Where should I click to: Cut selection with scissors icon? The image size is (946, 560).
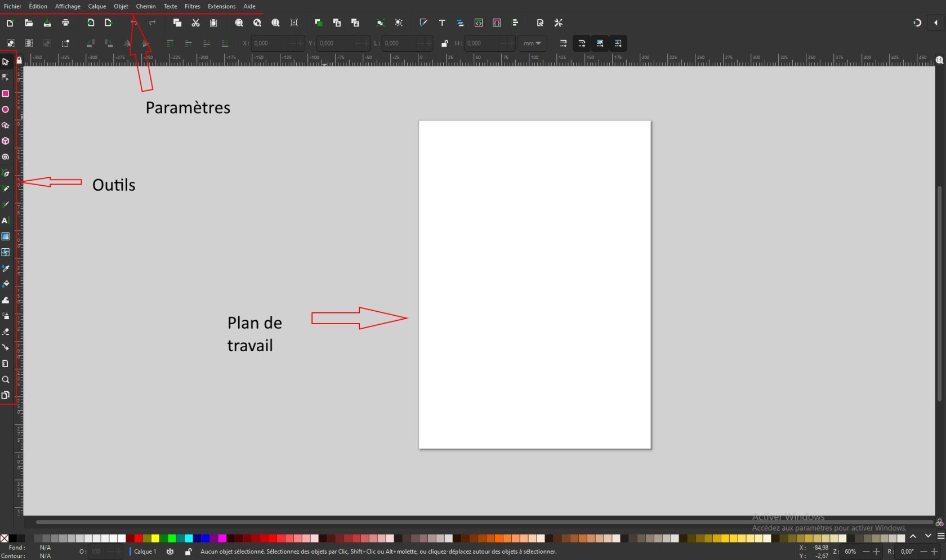pos(195,23)
